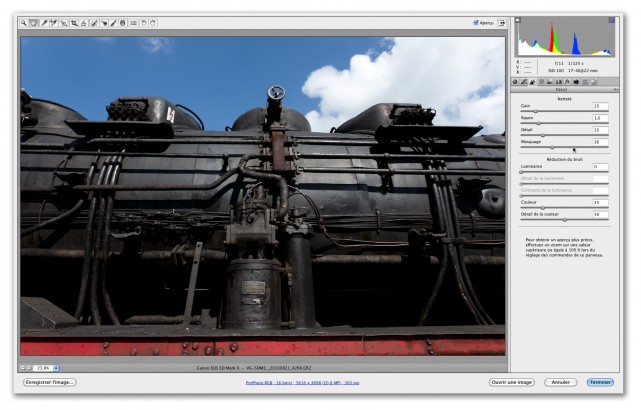Click the Gain value field
The height and width of the screenshot is (410, 641).
click(x=600, y=106)
